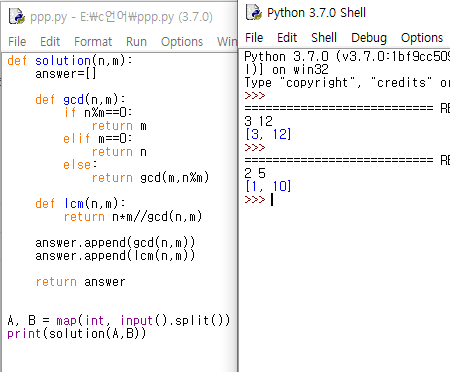Screen dimensions: 450x372
Task: Open the partially hidden Window menu in editor
Action: pos(227,42)
